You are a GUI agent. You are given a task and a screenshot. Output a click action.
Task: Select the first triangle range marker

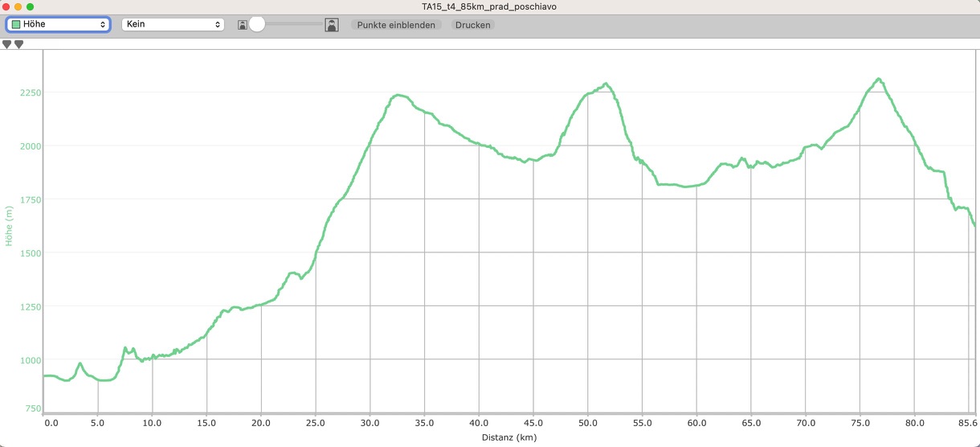coord(7,44)
